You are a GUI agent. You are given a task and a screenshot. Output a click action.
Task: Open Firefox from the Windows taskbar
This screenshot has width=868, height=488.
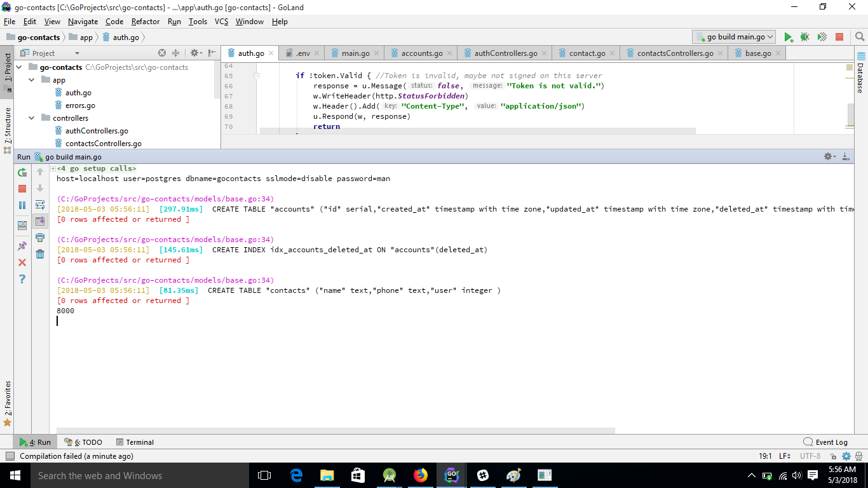pyautogui.click(x=420, y=475)
